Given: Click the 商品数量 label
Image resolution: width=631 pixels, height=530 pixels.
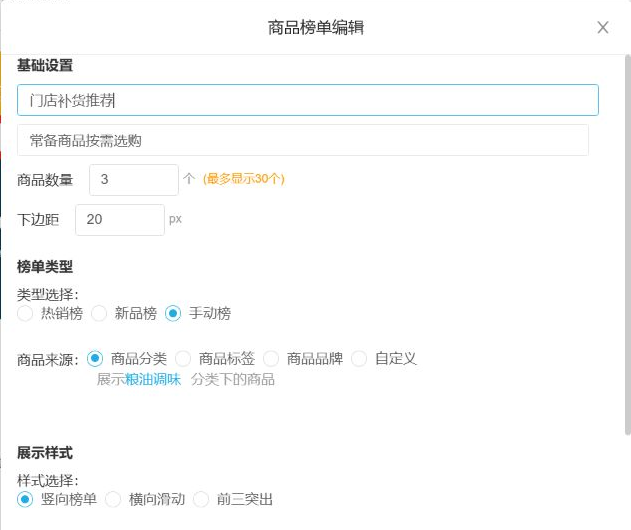Looking at the screenshot, I should (45, 180).
